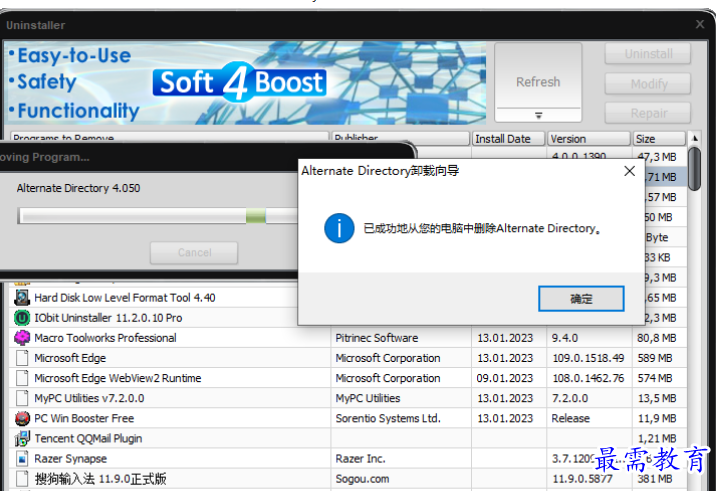Select the Tencent QQMail Plugin entry

pos(88,438)
